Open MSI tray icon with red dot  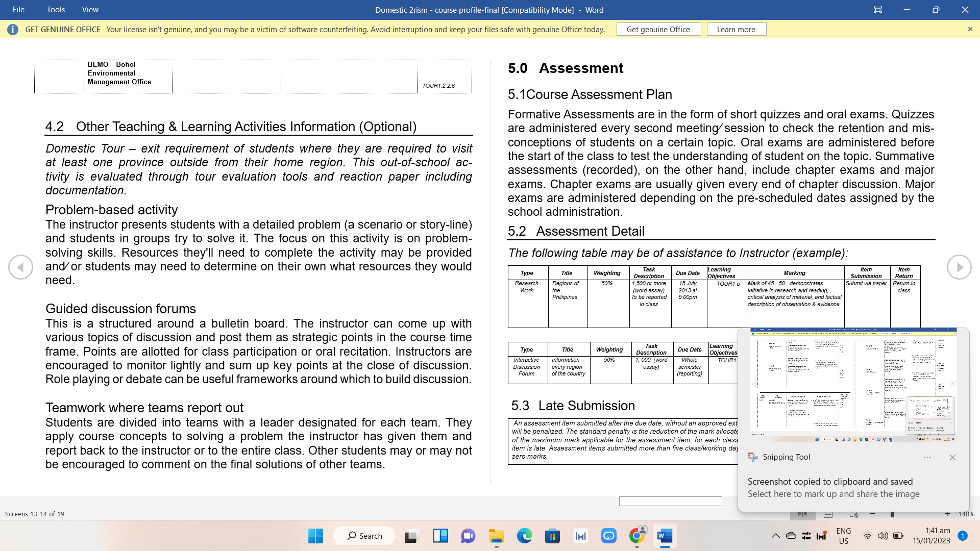click(821, 536)
